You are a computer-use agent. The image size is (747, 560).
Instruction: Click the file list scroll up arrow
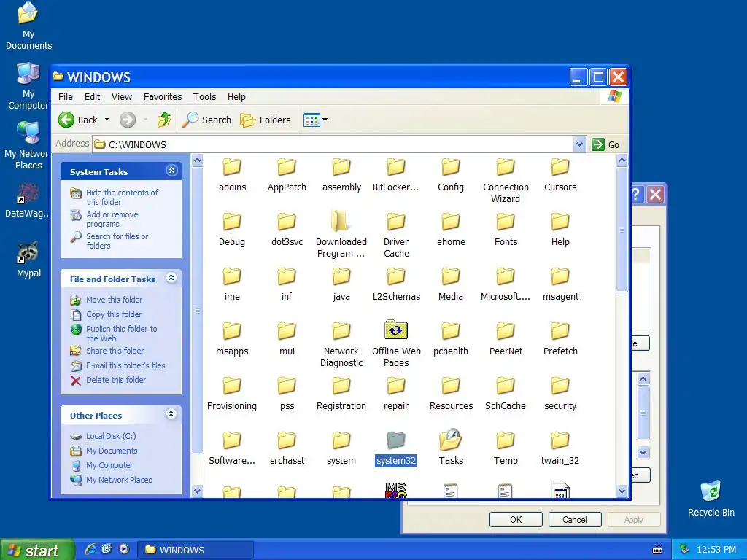(x=622, y=160)
